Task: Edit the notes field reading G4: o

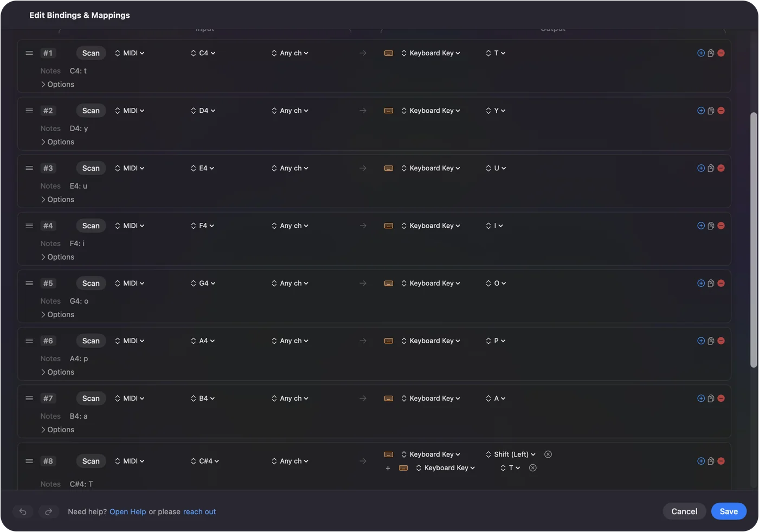Action: coord(79,301)
